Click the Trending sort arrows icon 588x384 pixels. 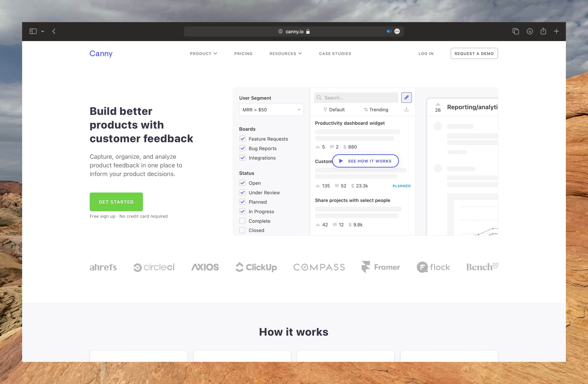(366, 110)
